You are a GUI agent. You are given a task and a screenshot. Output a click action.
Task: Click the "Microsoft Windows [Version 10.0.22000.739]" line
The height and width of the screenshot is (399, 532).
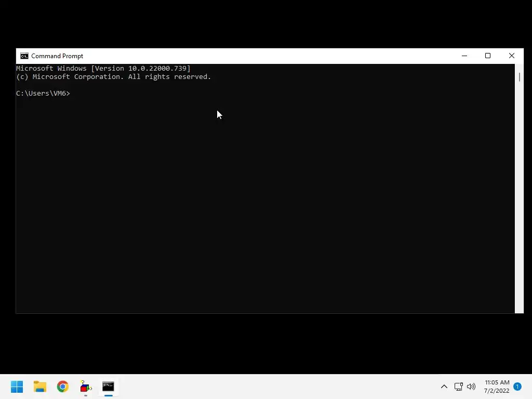coord(103,68)
